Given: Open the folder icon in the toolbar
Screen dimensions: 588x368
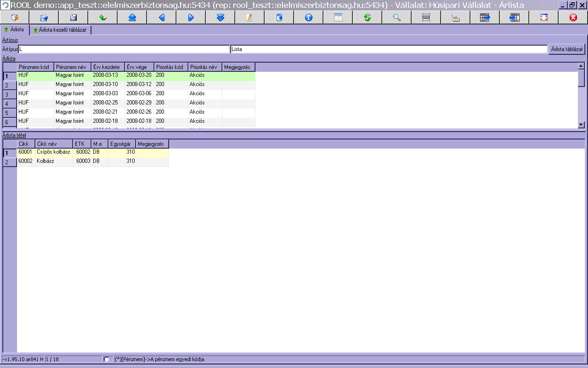Looking at the screenshot, I should (x=44, y=17).
